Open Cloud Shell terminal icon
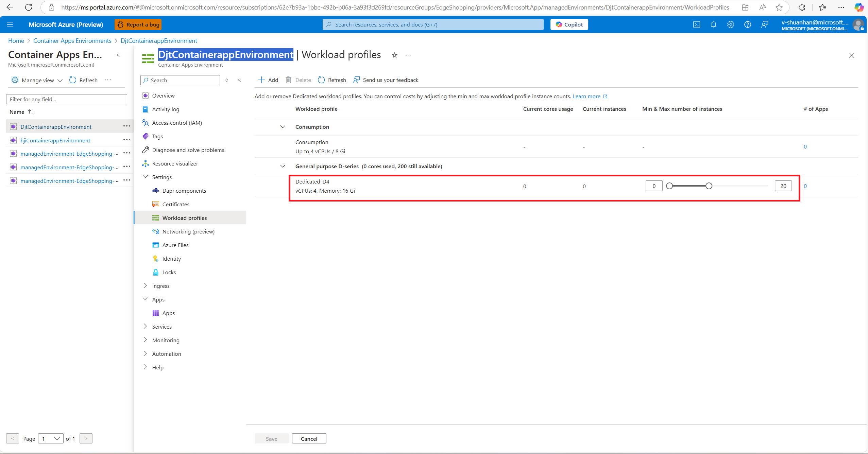Screen dimensions: 868x454 tap(697, 24)
